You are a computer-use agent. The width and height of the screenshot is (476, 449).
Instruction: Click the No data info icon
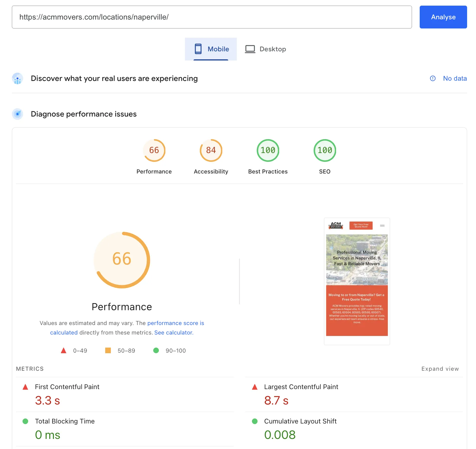433,78
